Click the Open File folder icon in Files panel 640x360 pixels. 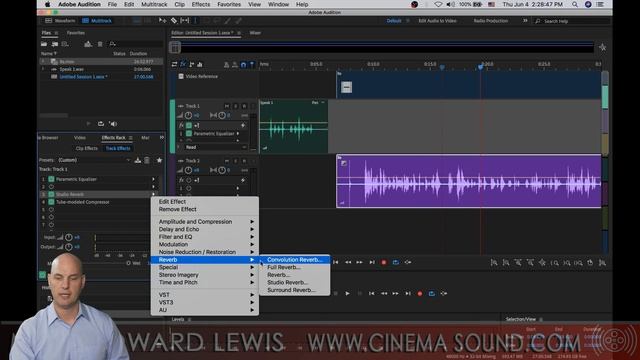tap(44, 44)
